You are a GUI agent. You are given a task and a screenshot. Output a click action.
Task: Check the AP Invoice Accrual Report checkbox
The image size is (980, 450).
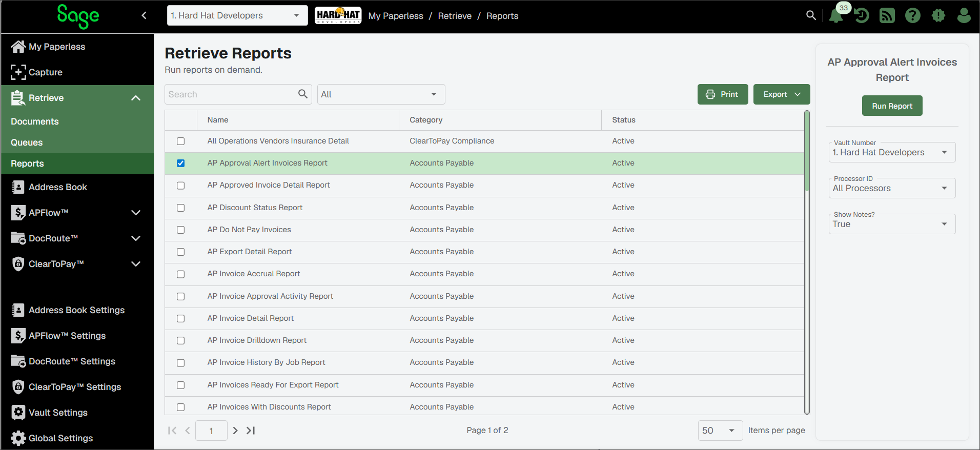pyautogui.click(x=181, y=274)
